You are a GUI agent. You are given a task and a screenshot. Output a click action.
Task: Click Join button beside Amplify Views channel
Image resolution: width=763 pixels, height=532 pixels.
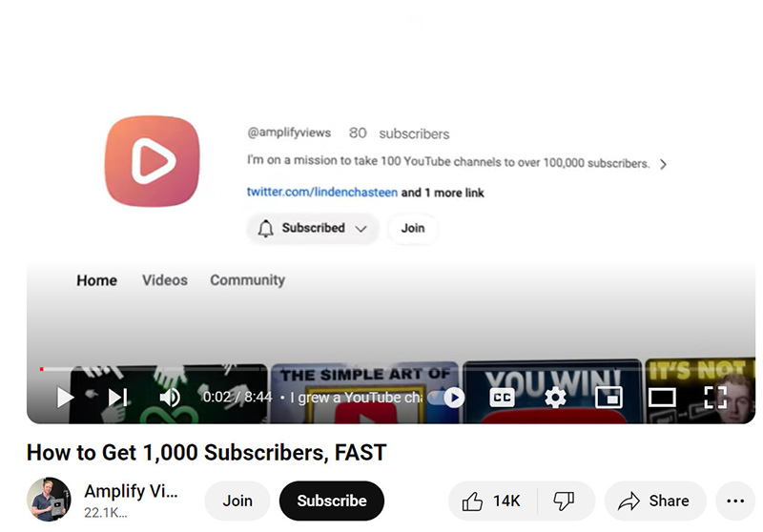[237, 501]
